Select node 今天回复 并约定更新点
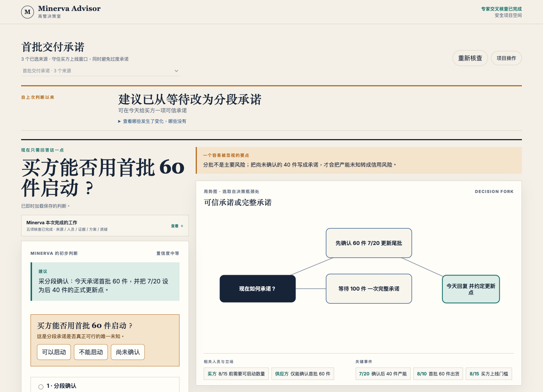The height and width of the screenshot is (392, 543). pyautogui.click(x=471, y=289)
